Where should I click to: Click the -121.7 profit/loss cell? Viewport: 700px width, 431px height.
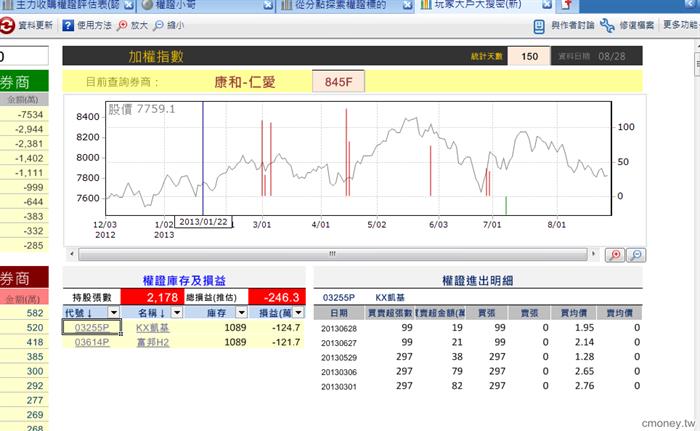(277, 342)
